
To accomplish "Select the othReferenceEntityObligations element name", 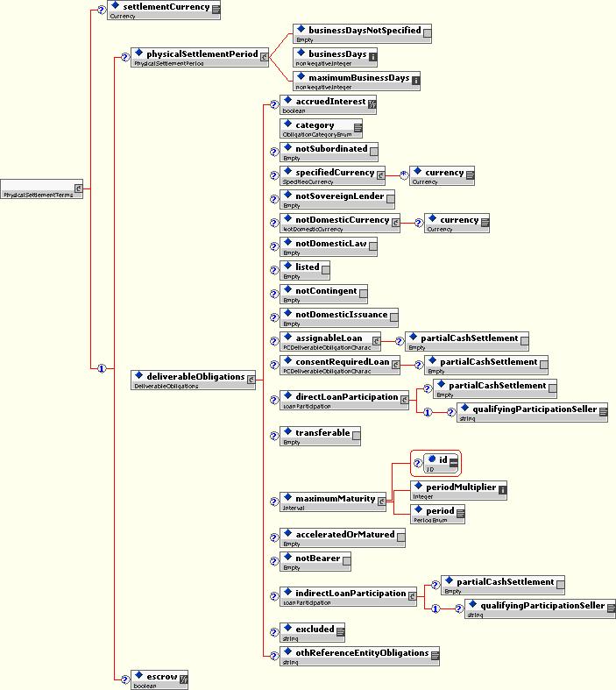I will point(362,652).
